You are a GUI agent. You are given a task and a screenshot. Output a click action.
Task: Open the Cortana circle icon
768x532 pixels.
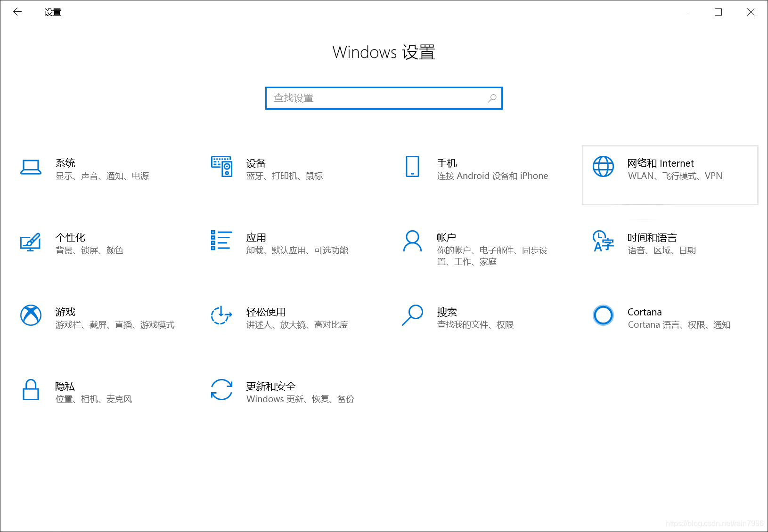pyautogui.click(x=603, y=315)
